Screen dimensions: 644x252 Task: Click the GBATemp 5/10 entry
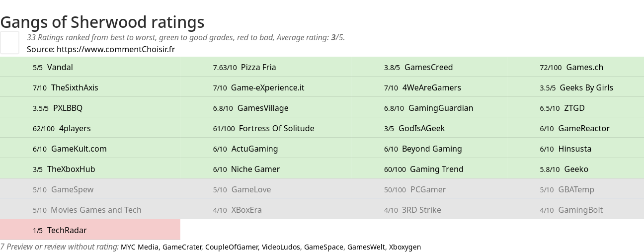575,189
